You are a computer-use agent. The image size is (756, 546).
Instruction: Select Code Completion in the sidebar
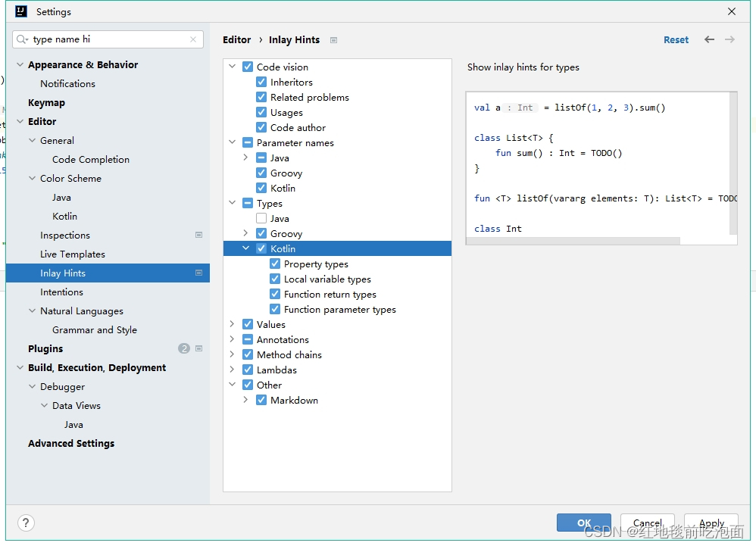coord(90,159)
